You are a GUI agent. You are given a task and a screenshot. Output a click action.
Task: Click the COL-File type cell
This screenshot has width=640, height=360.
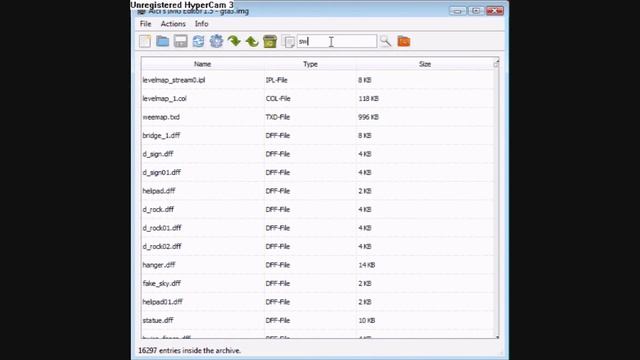coord(278,98)
